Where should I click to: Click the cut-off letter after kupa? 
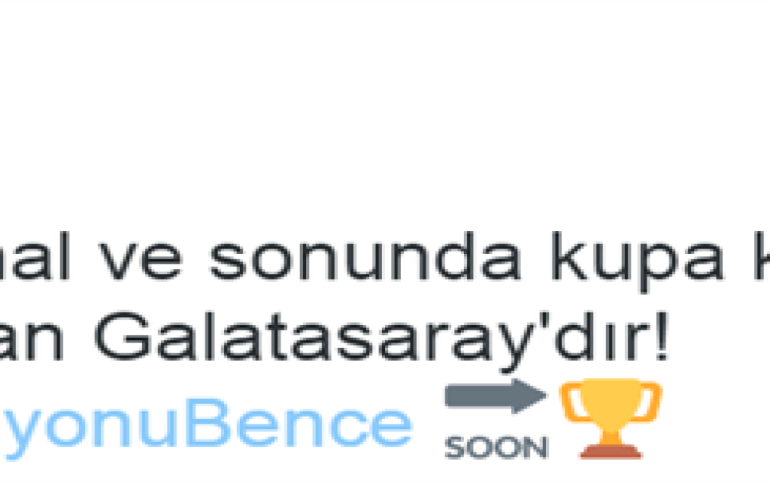[x=763, y=256]
